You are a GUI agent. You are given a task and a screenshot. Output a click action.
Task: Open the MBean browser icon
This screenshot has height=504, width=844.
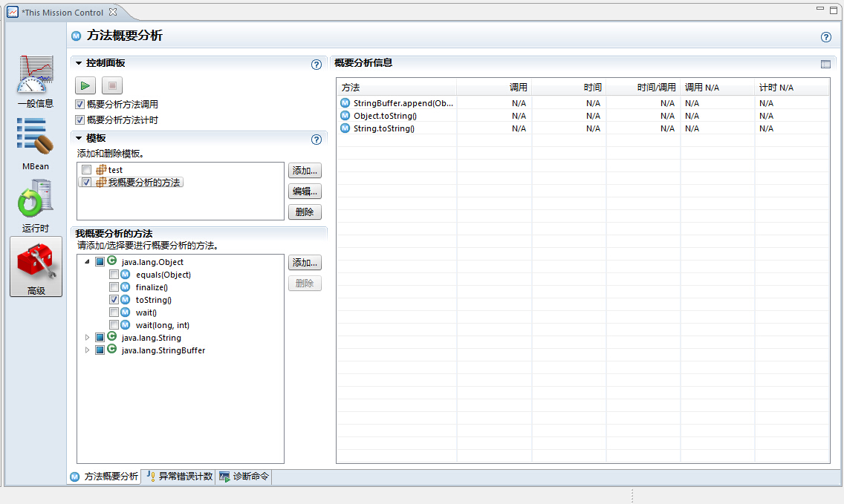coord(36,138)
